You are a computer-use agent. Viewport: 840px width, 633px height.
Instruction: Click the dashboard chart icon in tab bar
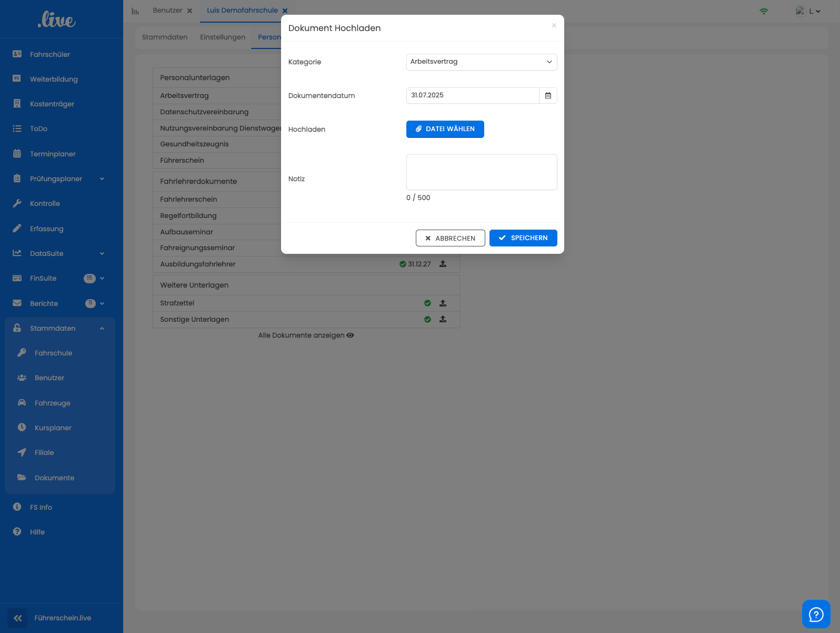135,11
